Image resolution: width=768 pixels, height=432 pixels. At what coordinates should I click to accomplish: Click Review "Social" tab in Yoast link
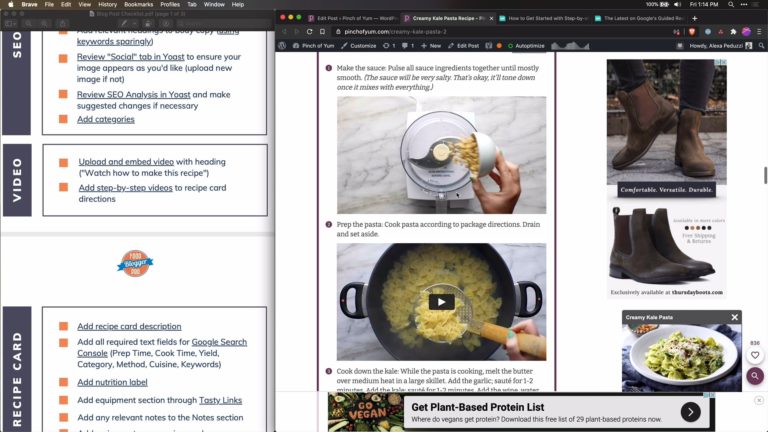point(130,57)
